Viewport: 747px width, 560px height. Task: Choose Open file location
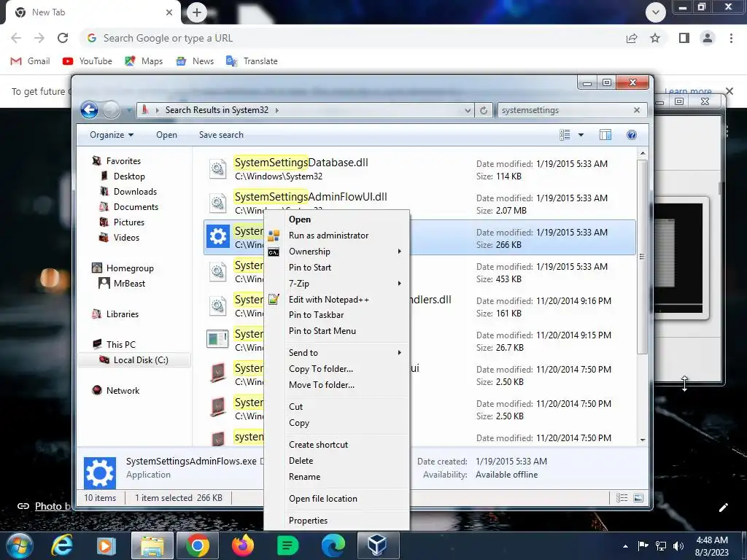click(x=336, y=499)
